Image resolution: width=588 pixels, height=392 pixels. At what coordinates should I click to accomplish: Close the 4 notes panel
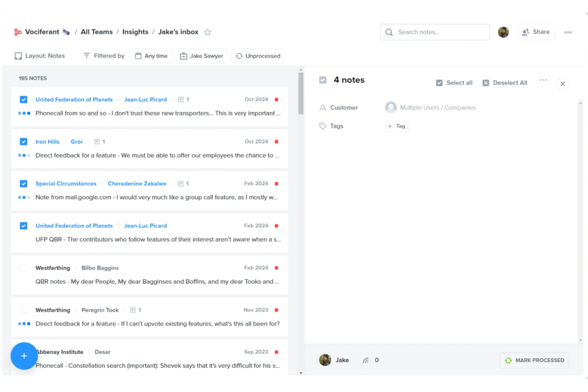tap(563, 84)
